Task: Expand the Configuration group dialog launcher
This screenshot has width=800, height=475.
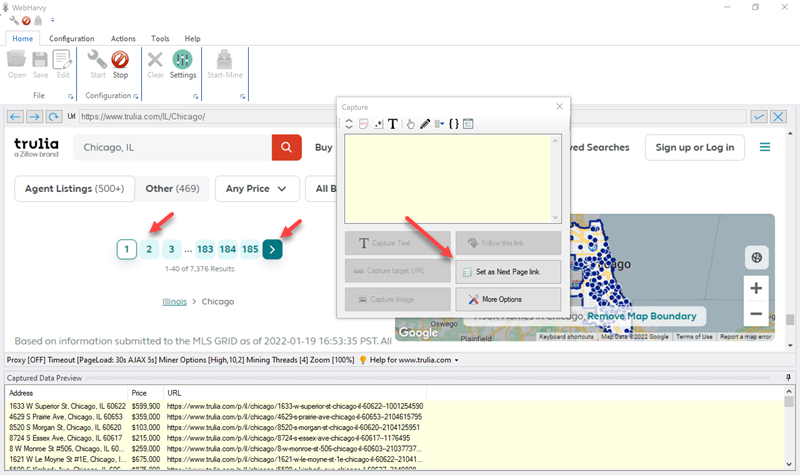Action: click(136, 96)
